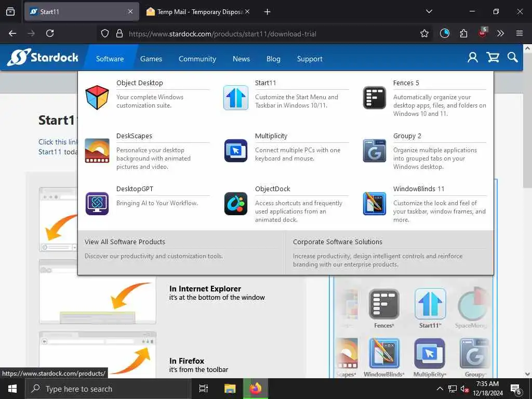532x399 pixels.
Task: Click the DesktopGPT monitor icon
Action: [97, 204]
